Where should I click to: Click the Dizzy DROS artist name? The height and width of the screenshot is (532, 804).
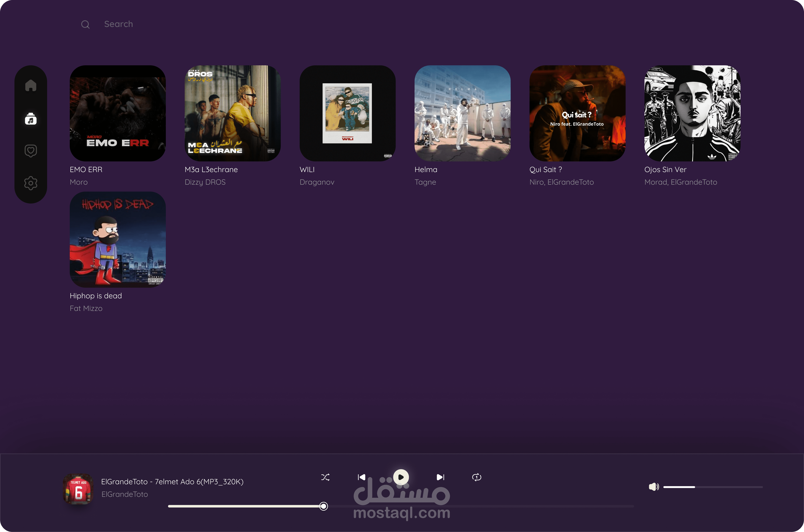click(205, 182)
